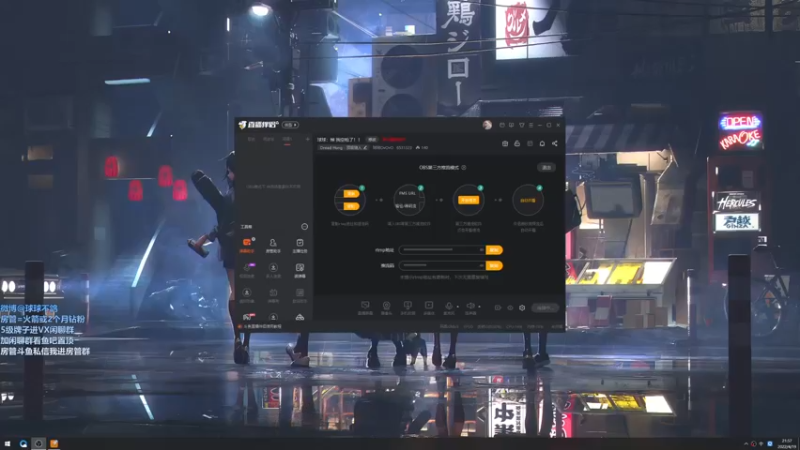This screenshot has width=800, height=450.
Task: Expand microphone options arrow
Action: pos(457,307)
